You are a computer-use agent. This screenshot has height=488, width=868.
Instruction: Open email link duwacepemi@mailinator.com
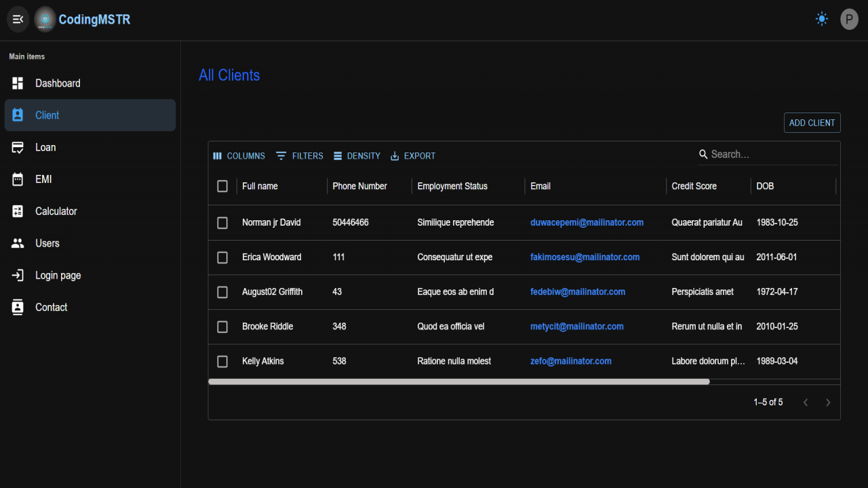587,222
